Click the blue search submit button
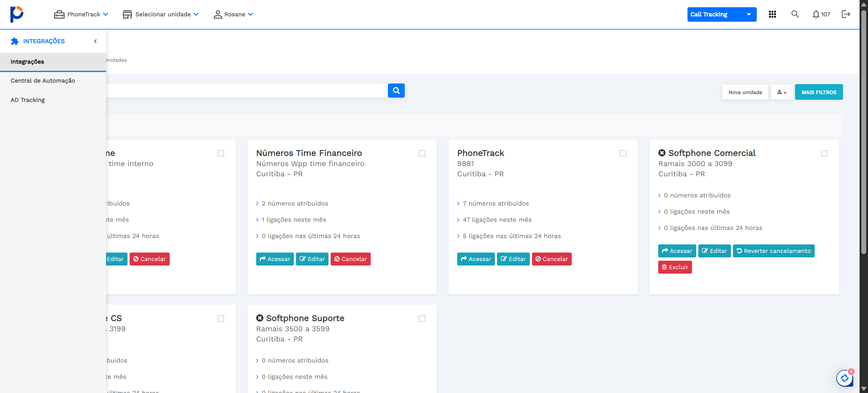The image size is (868, 393). tap(396, 91)
